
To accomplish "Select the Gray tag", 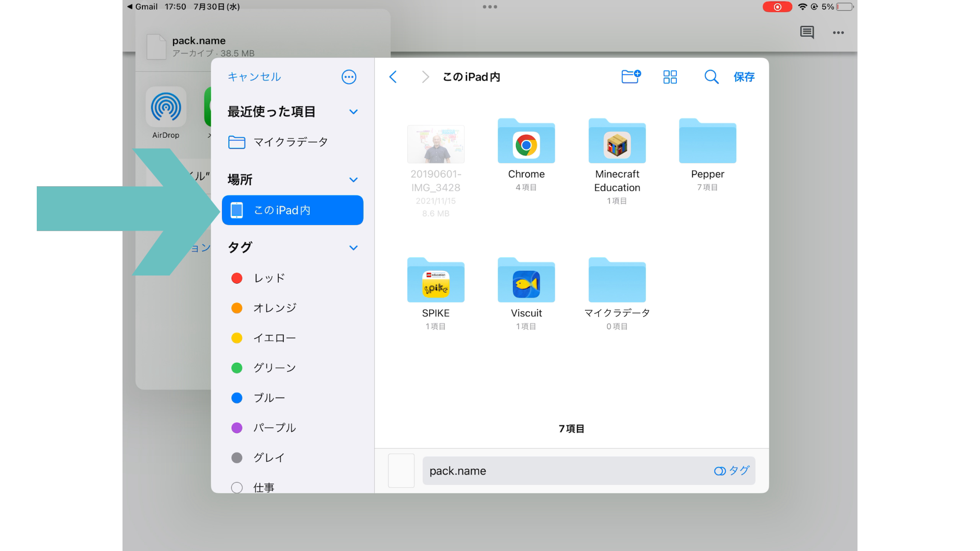I will pos(237,458).
